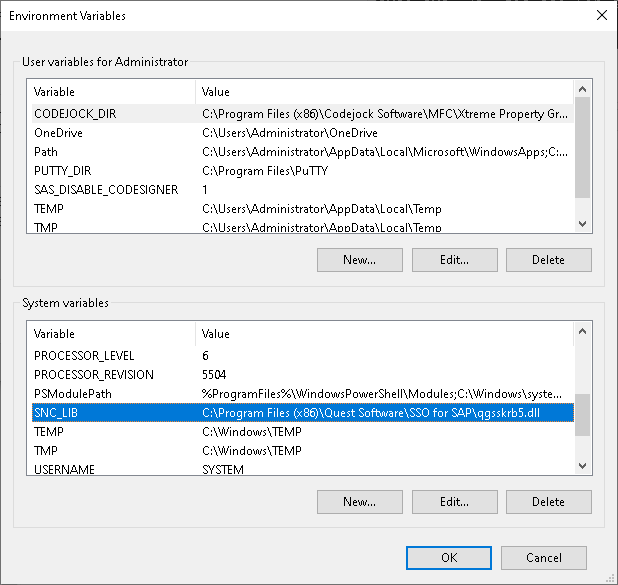Viewport: 618px width, 585px height.
Task: Create a new user variable with New...
Action: (360, 260)
